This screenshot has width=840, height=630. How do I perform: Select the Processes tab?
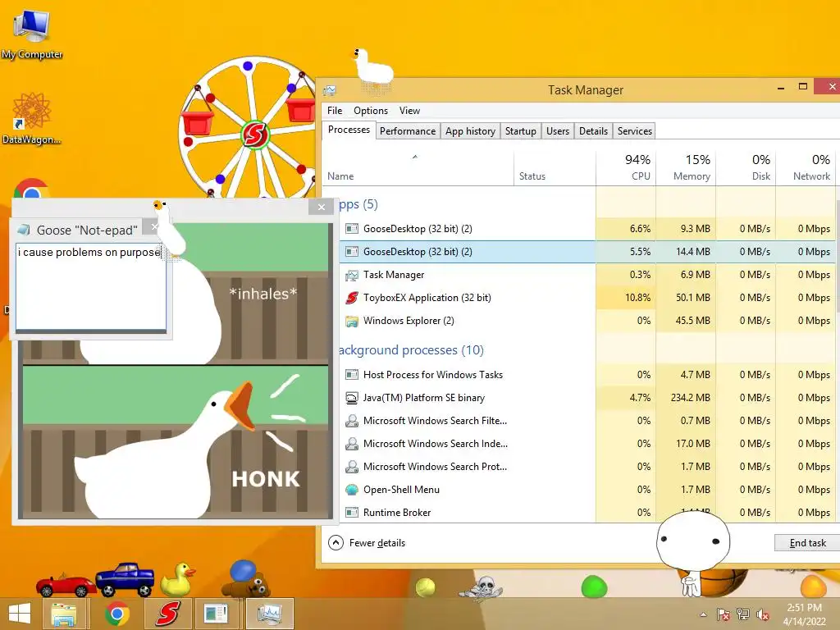coord(349,130)
